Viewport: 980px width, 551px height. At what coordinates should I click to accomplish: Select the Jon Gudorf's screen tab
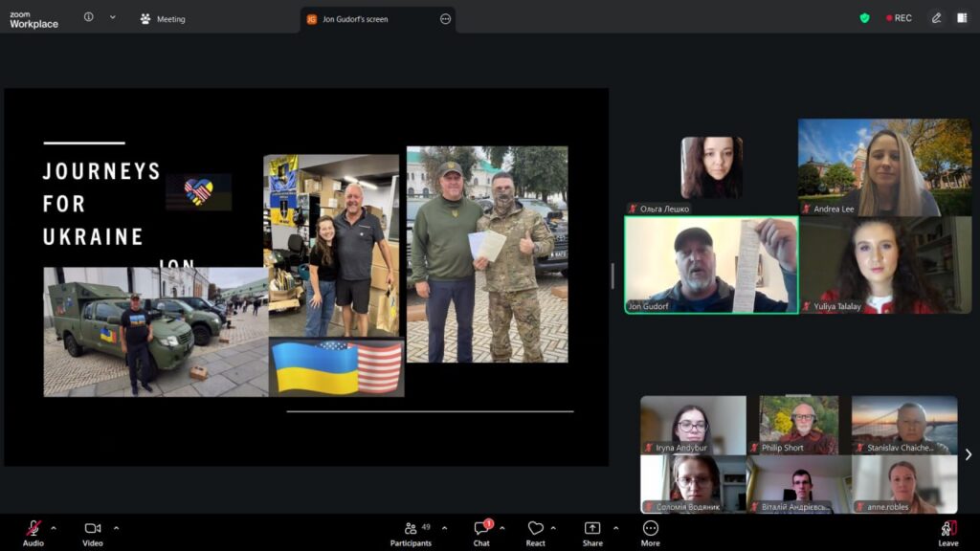point(354,19)
